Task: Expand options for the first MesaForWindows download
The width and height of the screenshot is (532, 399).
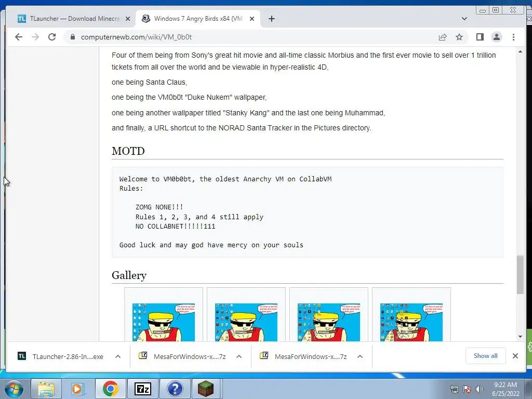Action: click(x=239, y=356)
